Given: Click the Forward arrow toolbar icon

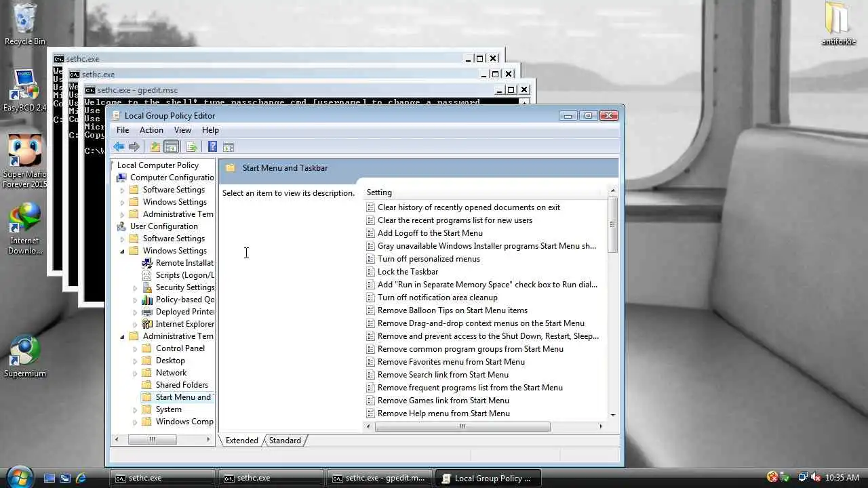Looking at the screenshot, I should (134, 147).
